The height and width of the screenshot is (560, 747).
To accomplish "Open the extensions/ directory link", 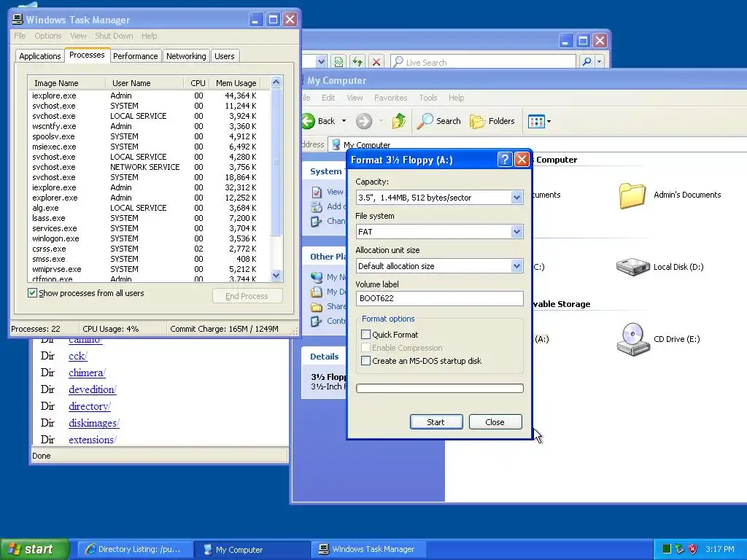I will [93, 440].
